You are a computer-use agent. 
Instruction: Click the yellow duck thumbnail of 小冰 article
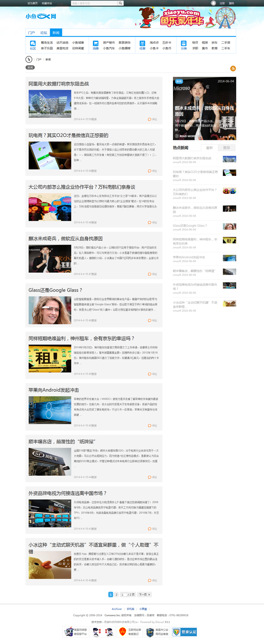(50, 565)
